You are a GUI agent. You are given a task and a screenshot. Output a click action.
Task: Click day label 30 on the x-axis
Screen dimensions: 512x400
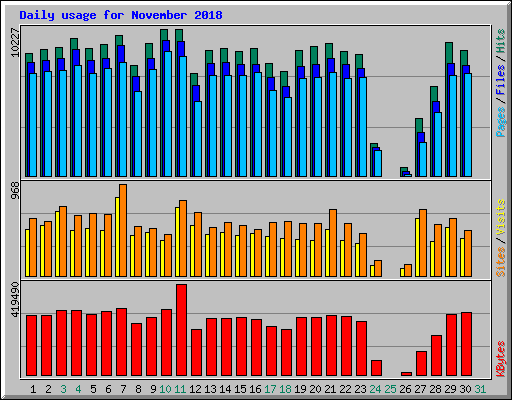[x=465, y=389]
